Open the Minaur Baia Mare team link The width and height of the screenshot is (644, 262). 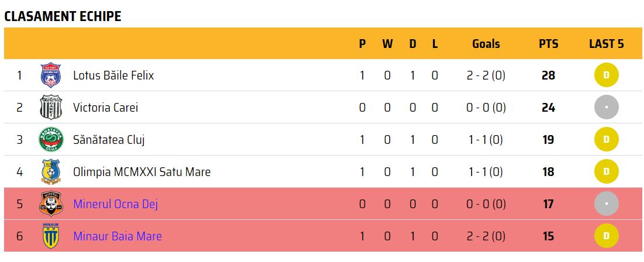click(x=117, y=236)
